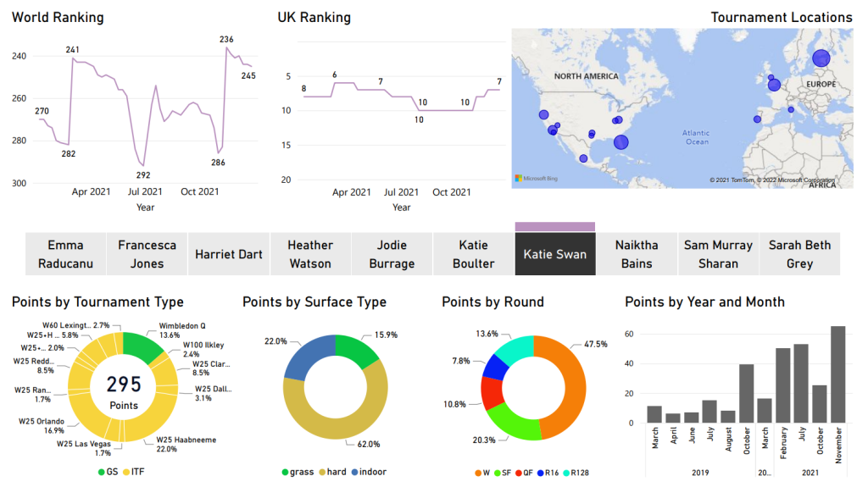The image size is (868, 487).
Task: Select Francesca Jones player tile
Action: 147,254
